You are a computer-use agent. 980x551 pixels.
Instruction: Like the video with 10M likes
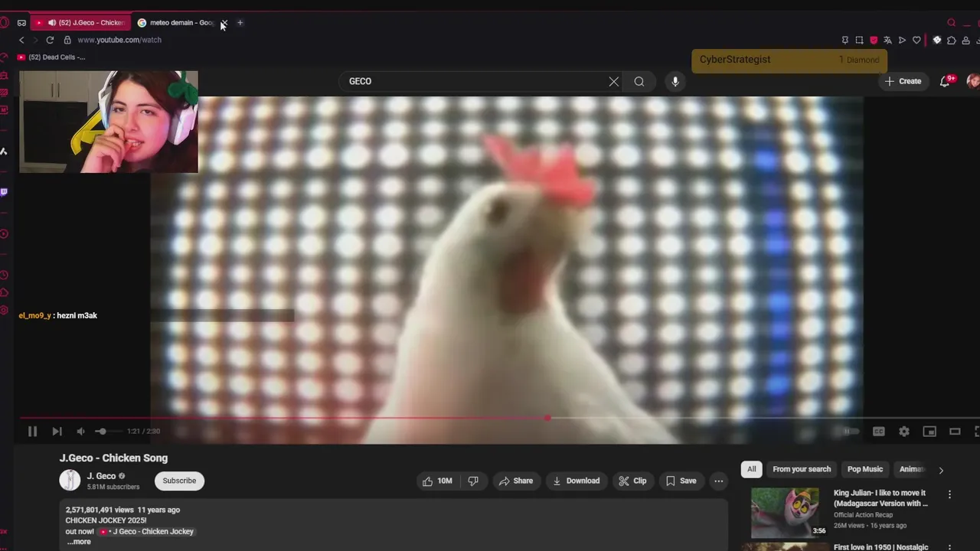click(x=437, y=481)
